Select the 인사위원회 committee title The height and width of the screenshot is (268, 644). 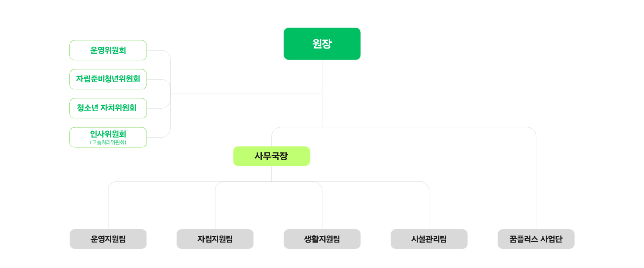coord(108,134)
